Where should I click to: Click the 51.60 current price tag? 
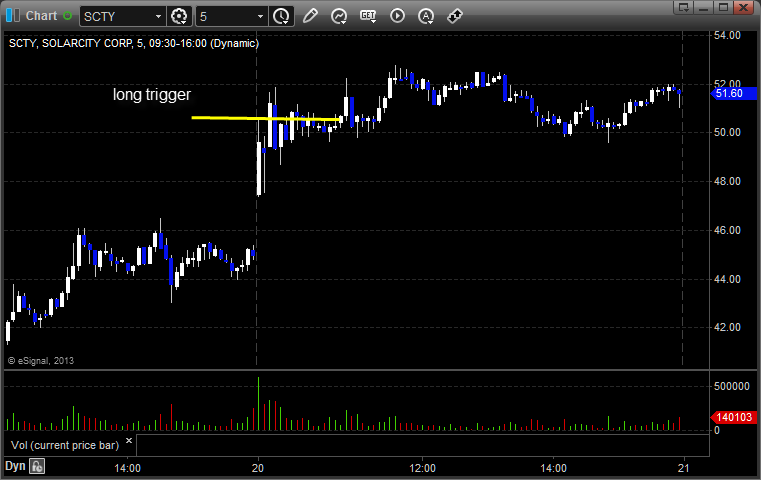click(x=733, y=93)
